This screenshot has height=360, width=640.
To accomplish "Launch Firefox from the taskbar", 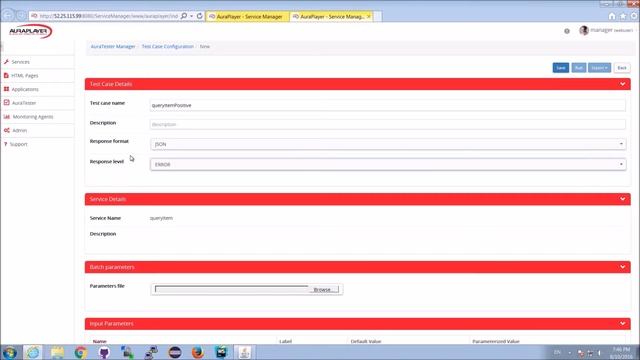I will [x=198, y=352].
